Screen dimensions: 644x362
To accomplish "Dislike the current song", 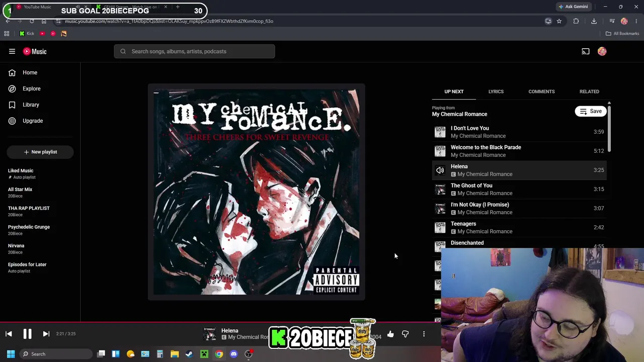I will point(405,334).
